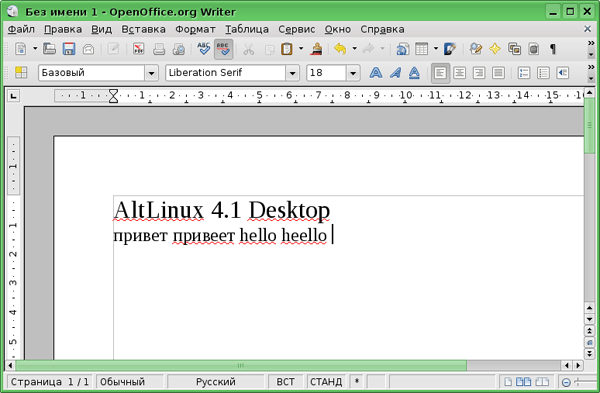
Task: Click the Базовый paragraph style field
Action: pyautogui.click(x=91, y=73)
